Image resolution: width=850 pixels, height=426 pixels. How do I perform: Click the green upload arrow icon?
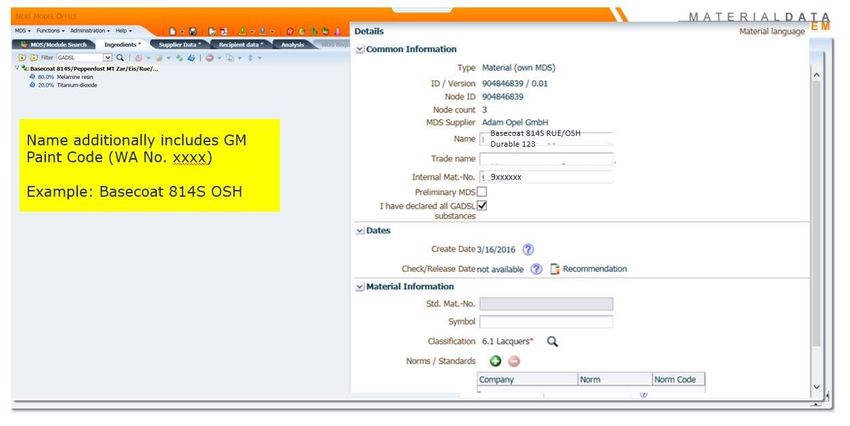click(x=242, y=31)
